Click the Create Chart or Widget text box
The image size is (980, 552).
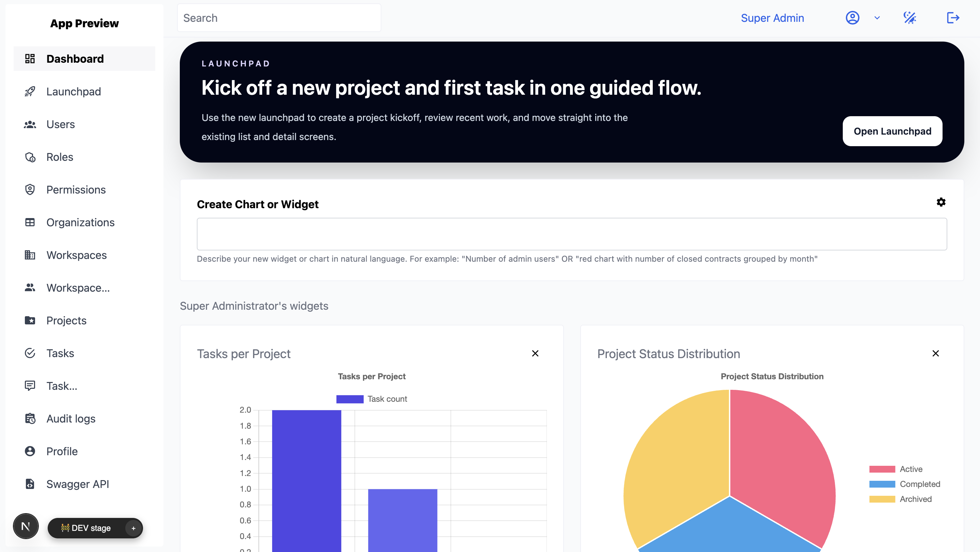tap(571, 234)
